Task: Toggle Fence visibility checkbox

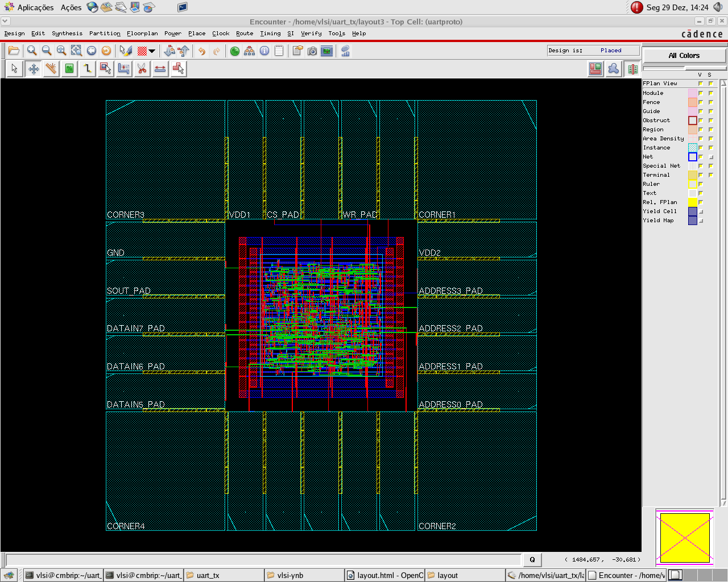Action: click(701, 102)
